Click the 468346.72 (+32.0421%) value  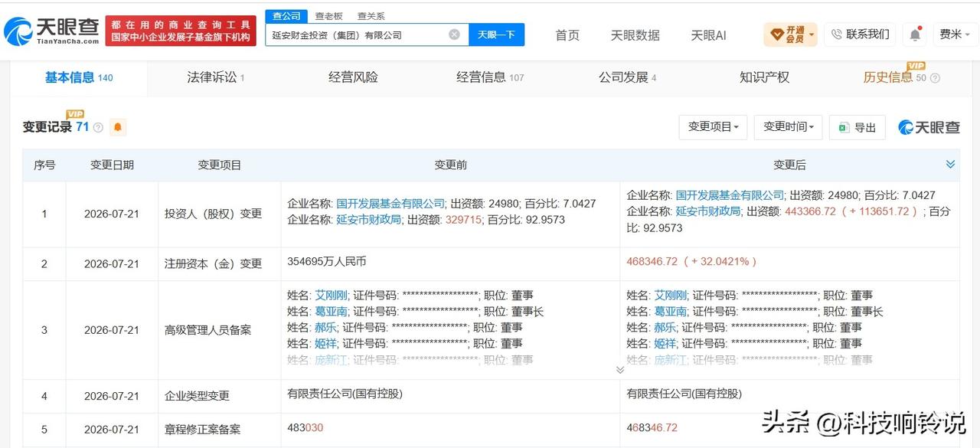click(x=692, y=261)
